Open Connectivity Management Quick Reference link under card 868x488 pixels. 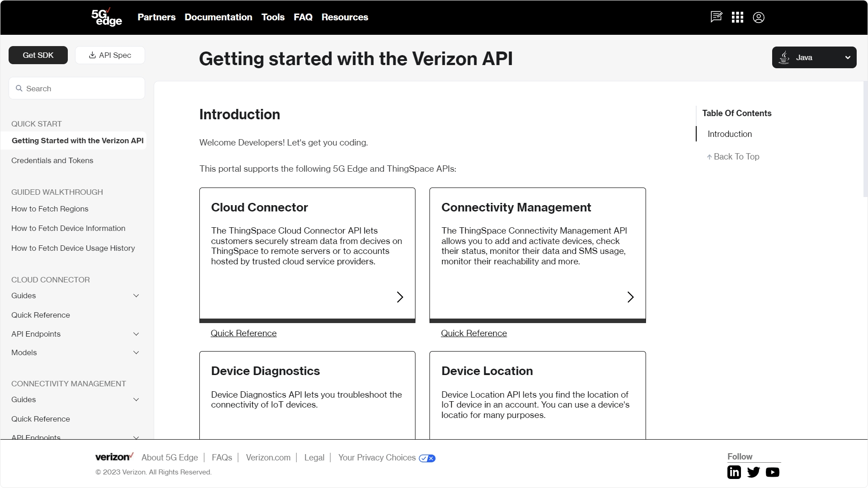pyautogui.click(x=474, y=333)
